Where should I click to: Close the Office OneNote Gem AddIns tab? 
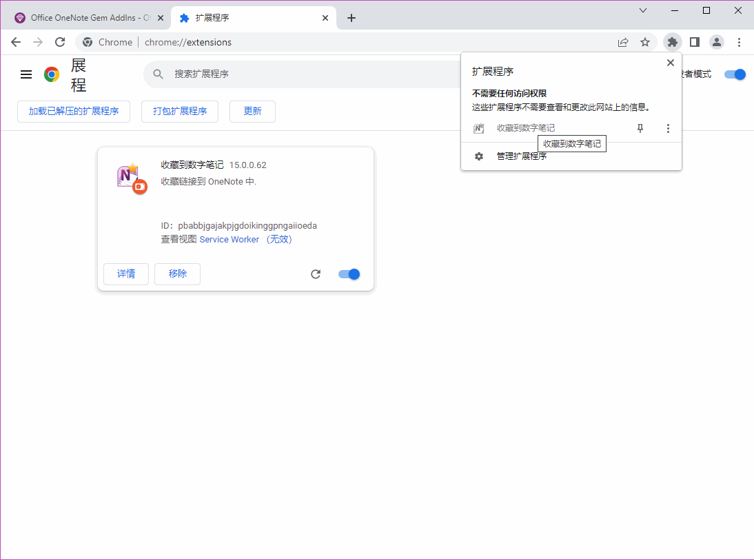161,18
